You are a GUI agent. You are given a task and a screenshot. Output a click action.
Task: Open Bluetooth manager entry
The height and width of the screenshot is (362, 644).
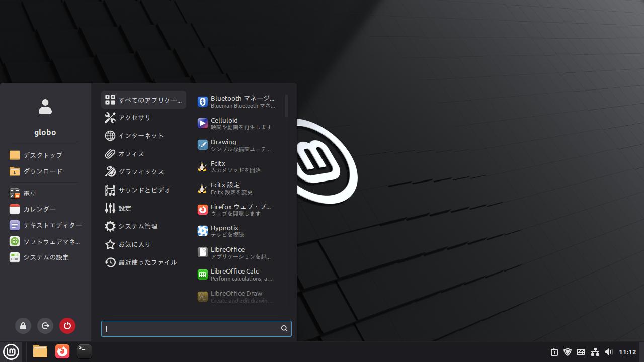click(235, 102)
